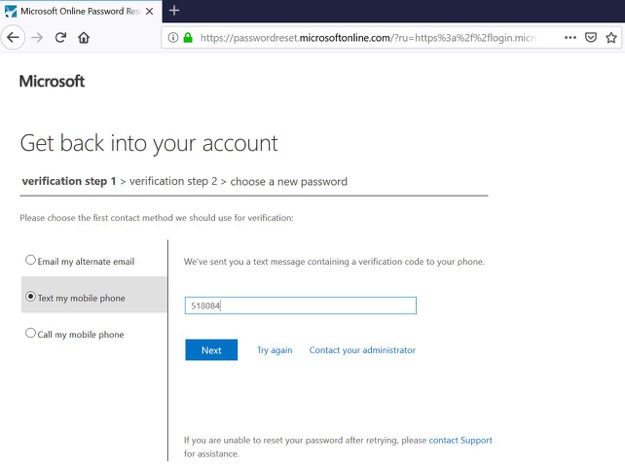Select Email my alternate email option
This screenshot has width=625, height=468.
click(x=80, y=261)
